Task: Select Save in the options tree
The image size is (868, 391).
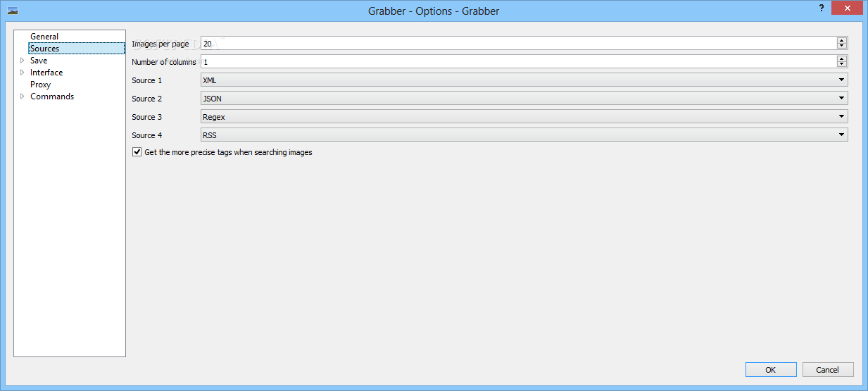Action: [x=39, y=61]
